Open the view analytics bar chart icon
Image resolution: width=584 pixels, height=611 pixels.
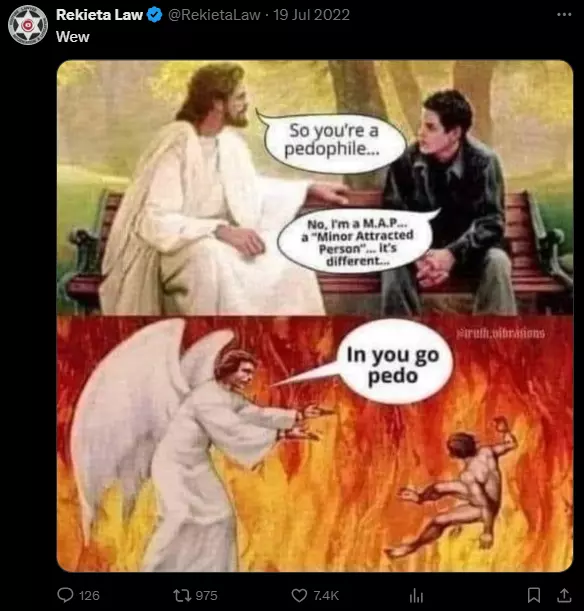[416, 595]
